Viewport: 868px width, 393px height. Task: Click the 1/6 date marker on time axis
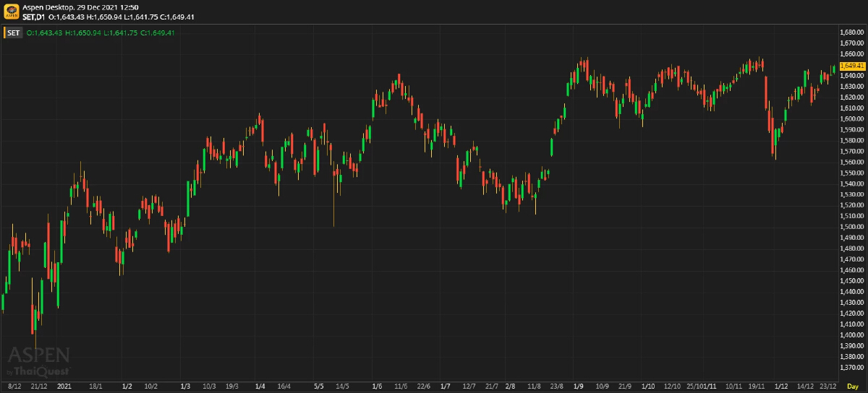point(377,386)
